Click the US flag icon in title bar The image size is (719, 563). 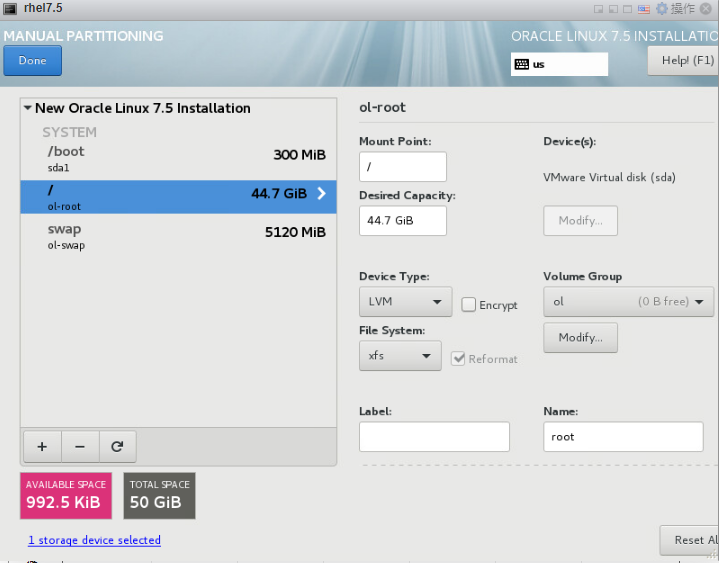point(644,9)
